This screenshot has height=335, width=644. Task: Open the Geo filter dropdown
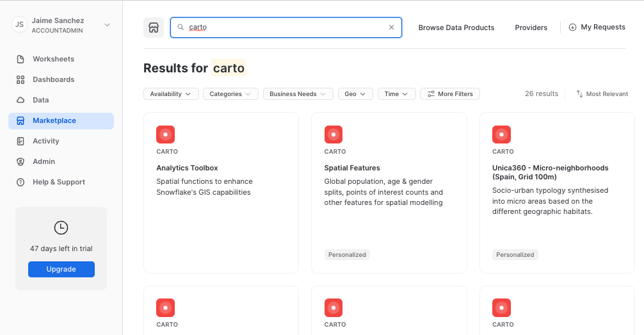click(x=355, y=94)
